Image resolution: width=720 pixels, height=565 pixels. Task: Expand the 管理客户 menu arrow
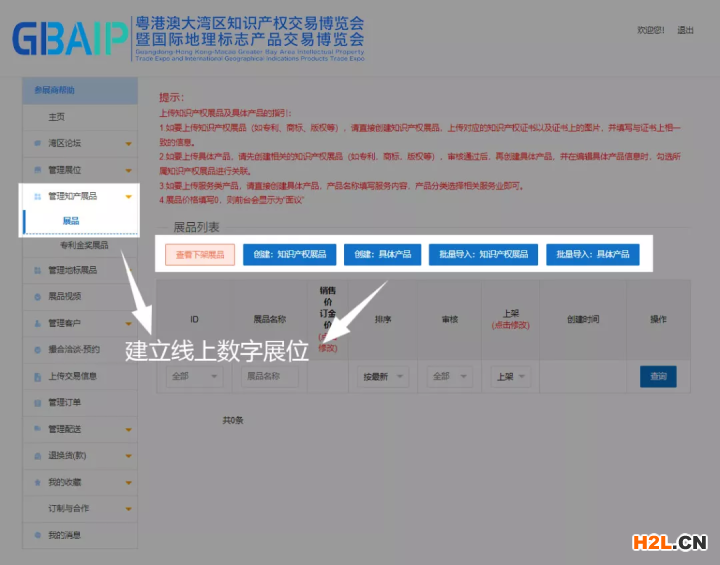(x=129, y=324)
